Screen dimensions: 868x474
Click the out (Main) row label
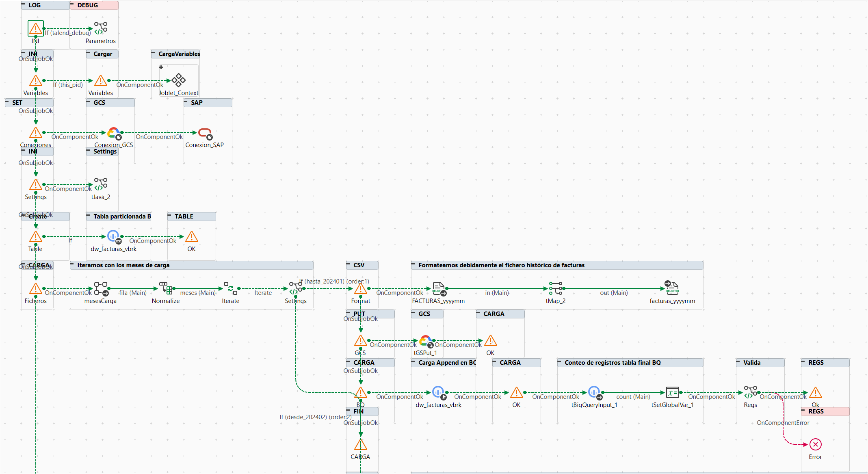coord(614,293)
